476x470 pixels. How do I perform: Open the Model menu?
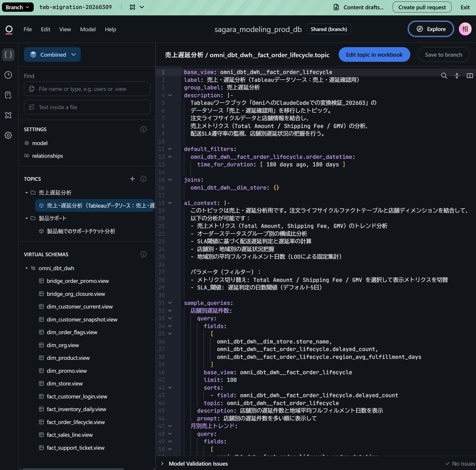pos(88,29)
